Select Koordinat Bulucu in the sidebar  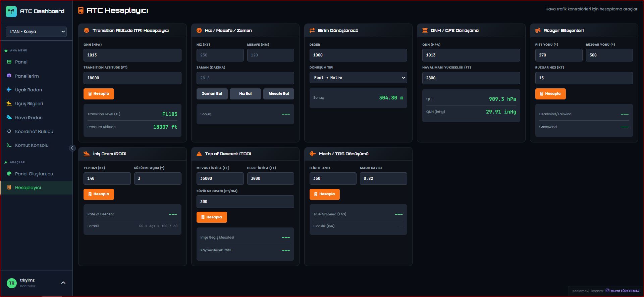(x=36, y=131)
